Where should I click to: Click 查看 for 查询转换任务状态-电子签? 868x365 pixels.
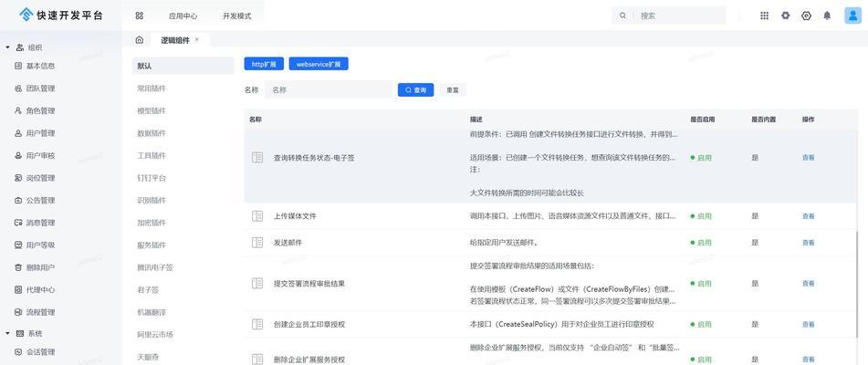[808, 158]
